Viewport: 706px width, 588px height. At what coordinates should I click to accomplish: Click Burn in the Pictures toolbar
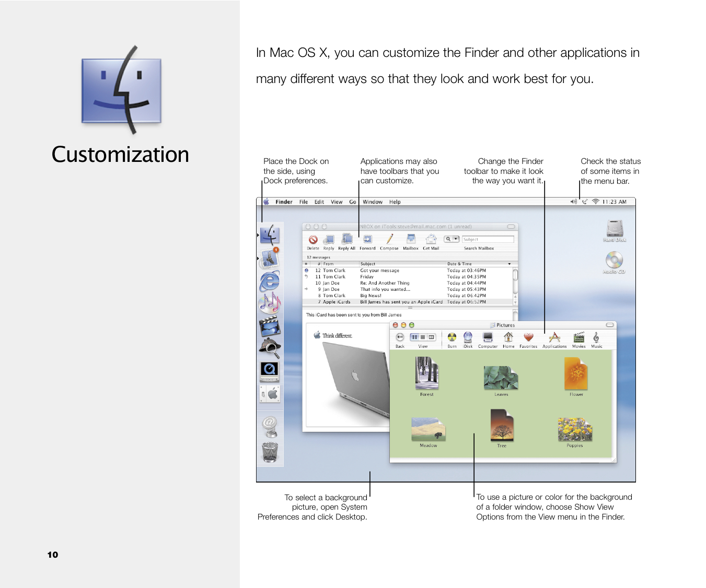[452, 340]
